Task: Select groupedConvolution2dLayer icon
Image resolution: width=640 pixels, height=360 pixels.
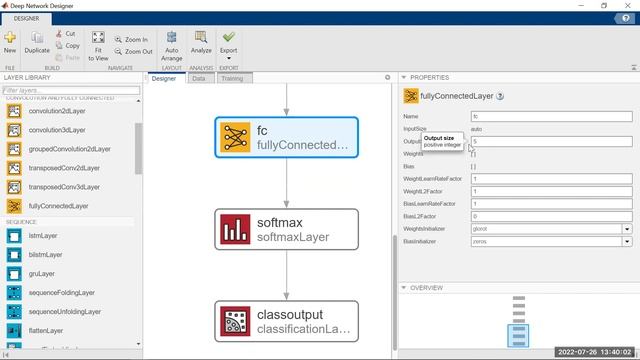Action: coord(14,149)
